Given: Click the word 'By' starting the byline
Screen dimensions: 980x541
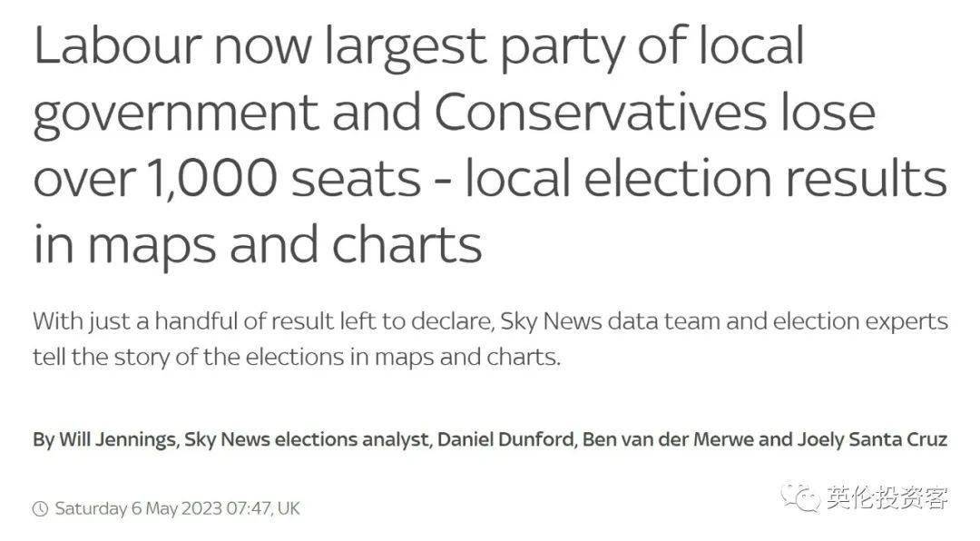Looking at the screenshot, I should (43, 440).
